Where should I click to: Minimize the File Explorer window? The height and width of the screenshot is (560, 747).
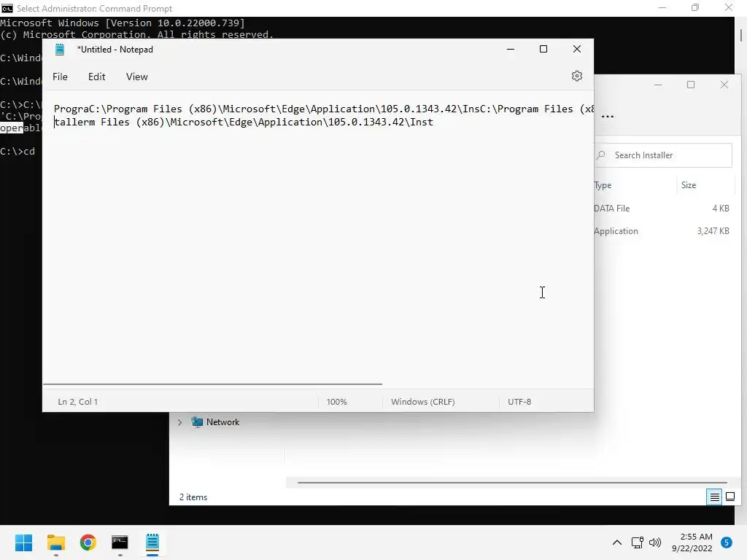[x=658, y=85]
